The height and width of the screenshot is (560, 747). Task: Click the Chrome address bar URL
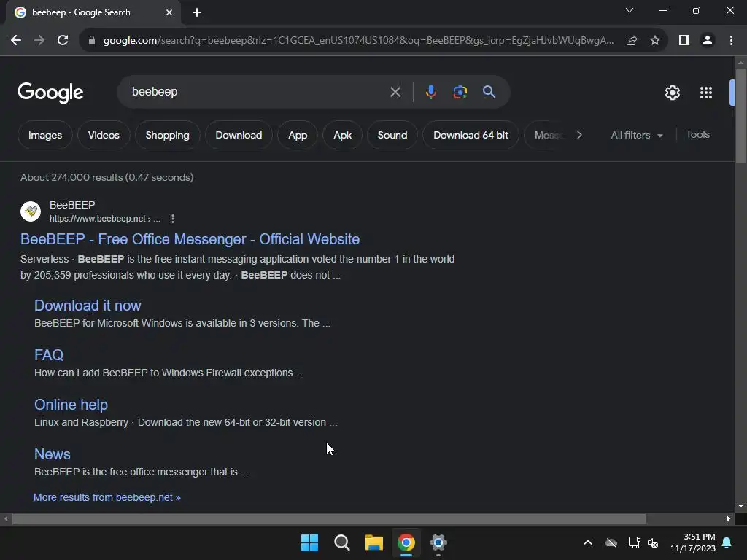tap(358, 41)
